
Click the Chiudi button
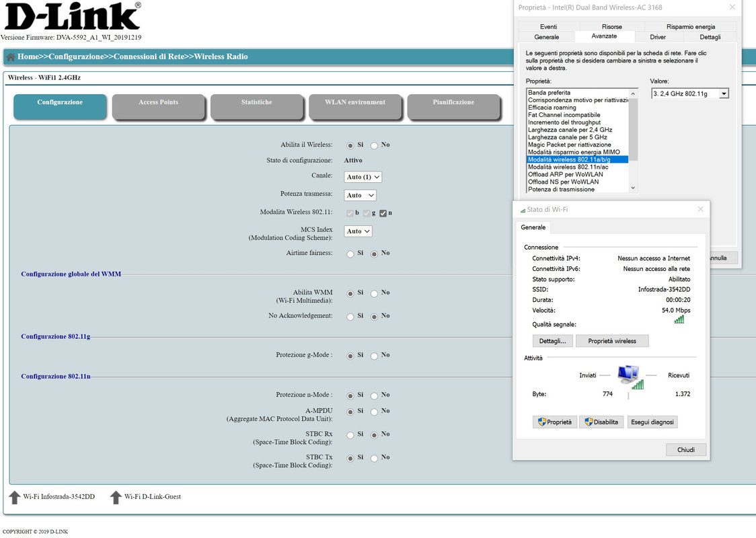point(685,450)
